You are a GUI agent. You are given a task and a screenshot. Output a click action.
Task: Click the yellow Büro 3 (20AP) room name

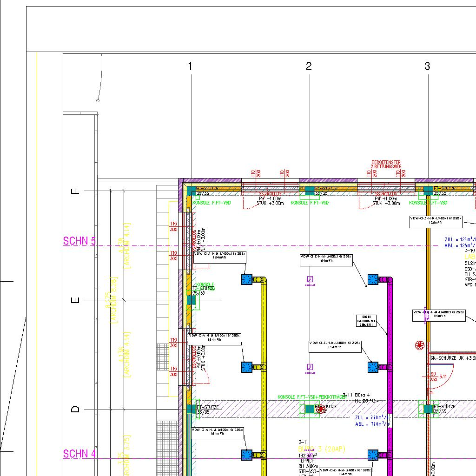coord(322,449)
